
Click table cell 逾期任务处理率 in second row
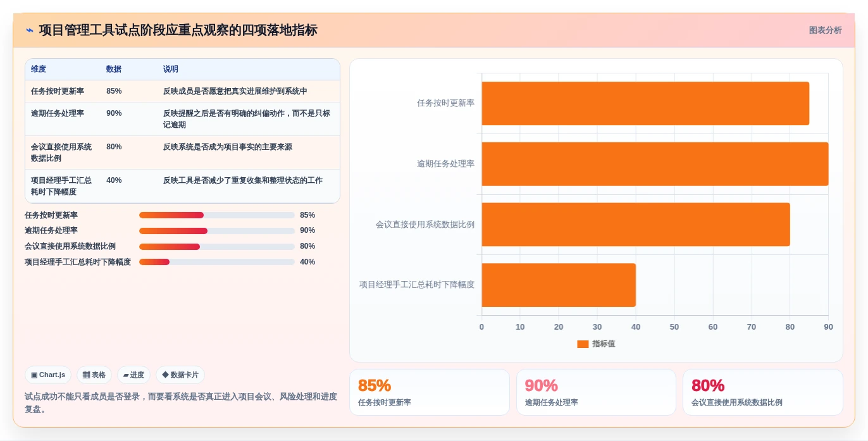pyautogui.click(x=58, y=113)
